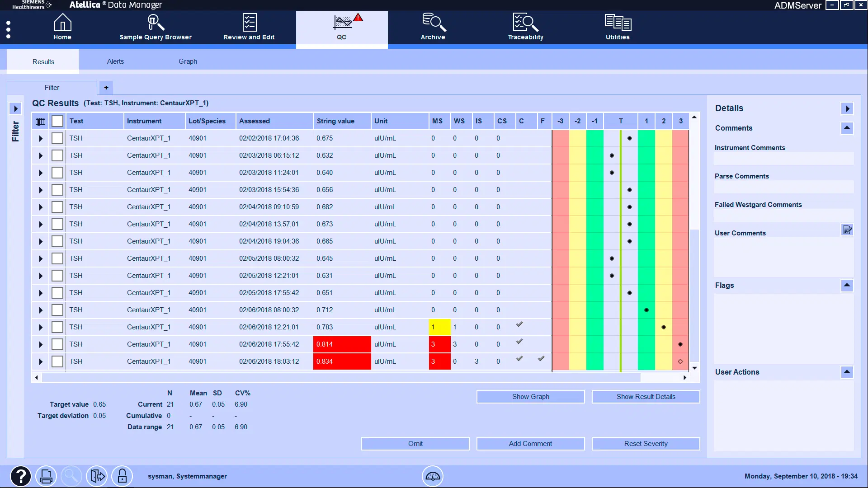Check the box for the 02/06/2018 08:00:32 result
Image resolution: width=868 pixels, height=488 pixels.
(57, 310)
